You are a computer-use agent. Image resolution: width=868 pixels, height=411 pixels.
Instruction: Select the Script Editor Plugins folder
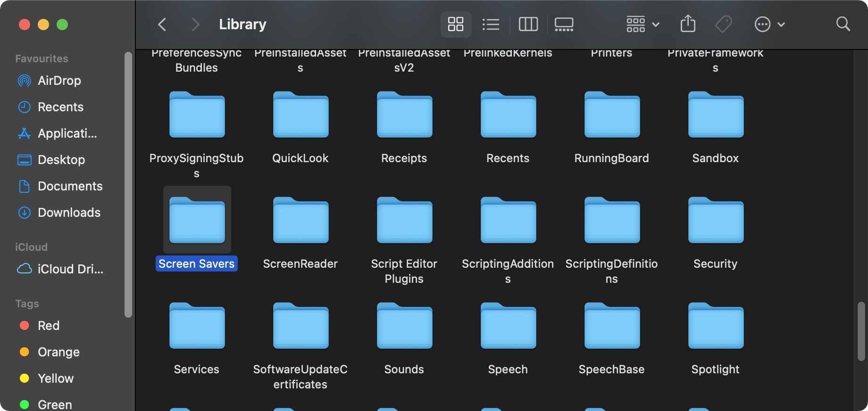click(x=404, y=220)
